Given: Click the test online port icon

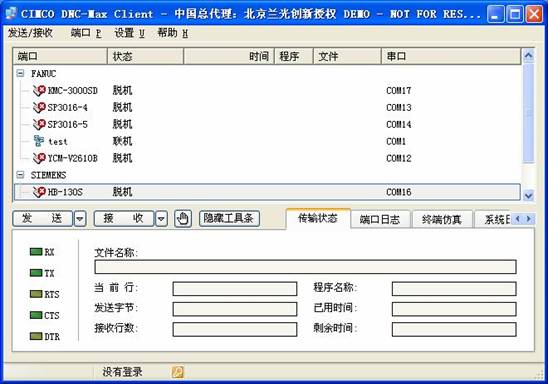Looking at the screenshot, I should [39, 141].
